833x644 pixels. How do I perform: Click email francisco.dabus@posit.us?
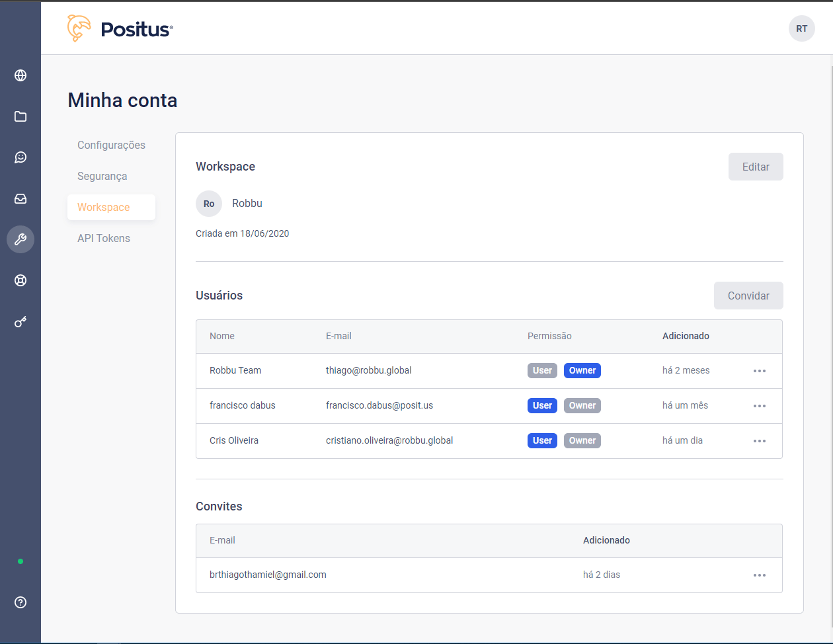point(379,405)
